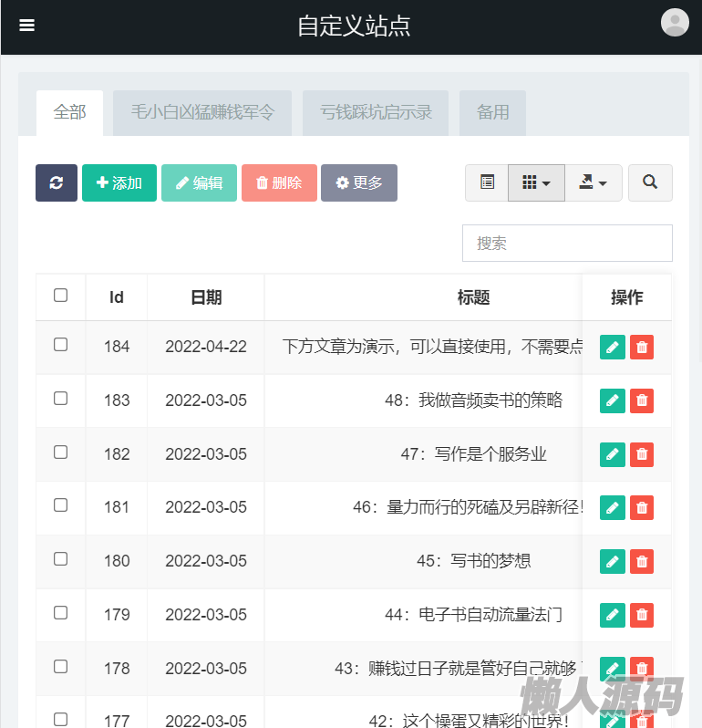
Task: Sort the table by Id column header
Action: click(x=117, y=297)
